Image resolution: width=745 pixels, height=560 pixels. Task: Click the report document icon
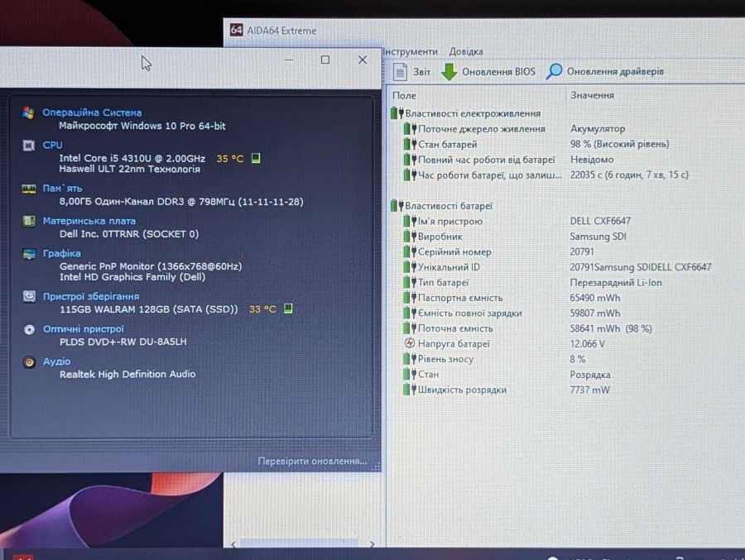(400, 72)
